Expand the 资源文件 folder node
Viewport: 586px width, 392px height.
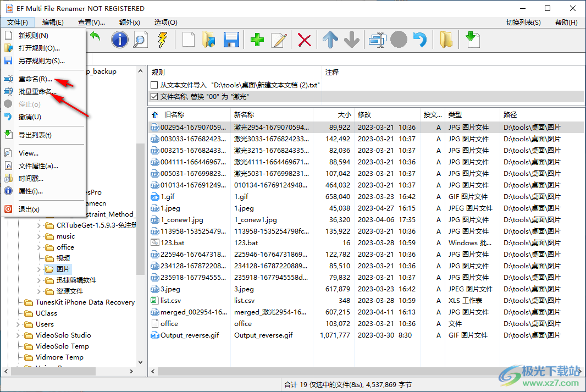(x=39, y=291)
